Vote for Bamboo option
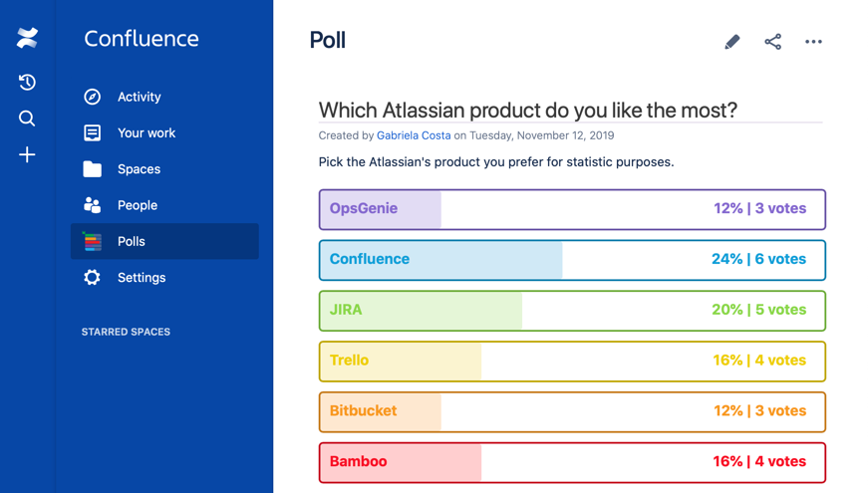868x493 pixels. click(572, 462)
